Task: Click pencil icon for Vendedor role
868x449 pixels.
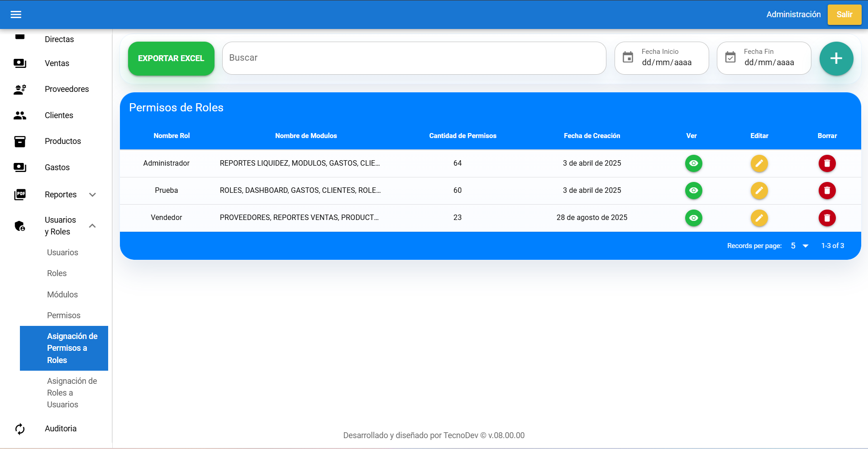Action: point(759,218)
